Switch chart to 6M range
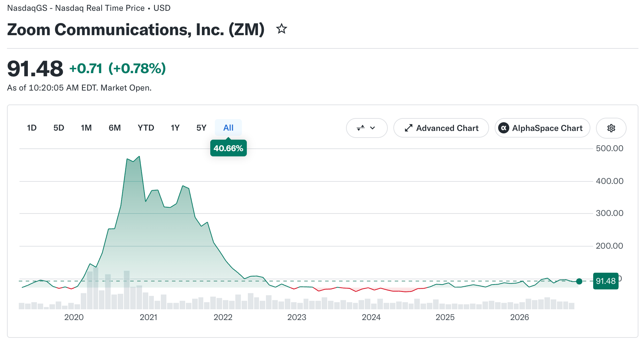 [115, 128]
